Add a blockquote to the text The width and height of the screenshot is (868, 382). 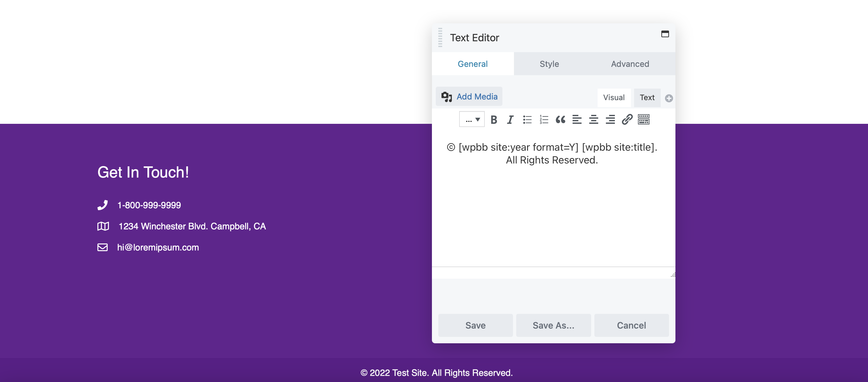(x=560, y=119)
